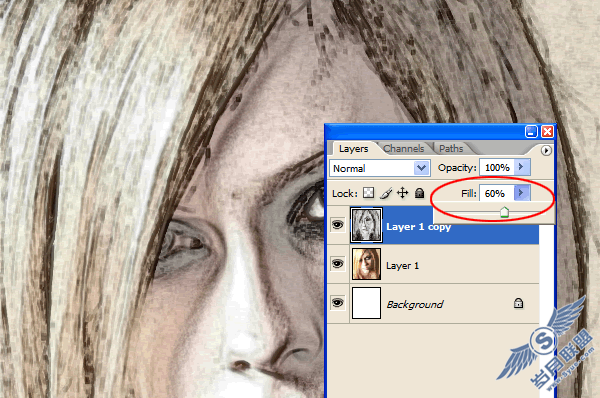Open the Normal blend mode dropdown
The image size is (600, 398).
(x=380, y=168)
